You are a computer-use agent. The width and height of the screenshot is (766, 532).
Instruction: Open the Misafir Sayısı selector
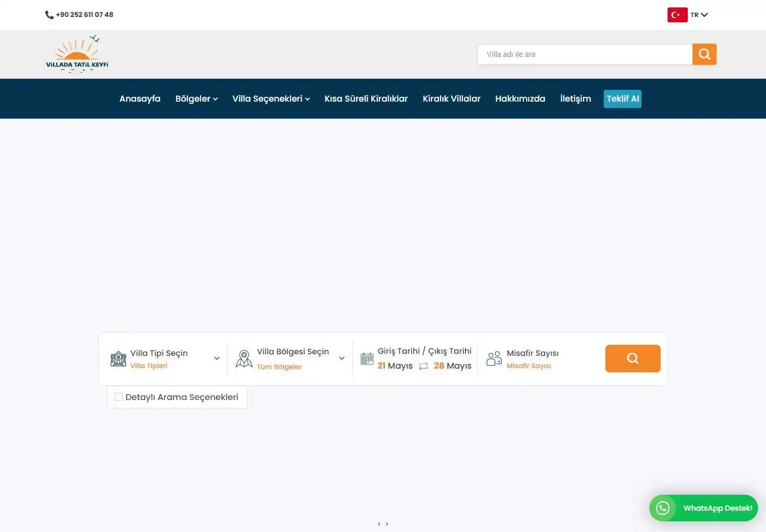532,359
